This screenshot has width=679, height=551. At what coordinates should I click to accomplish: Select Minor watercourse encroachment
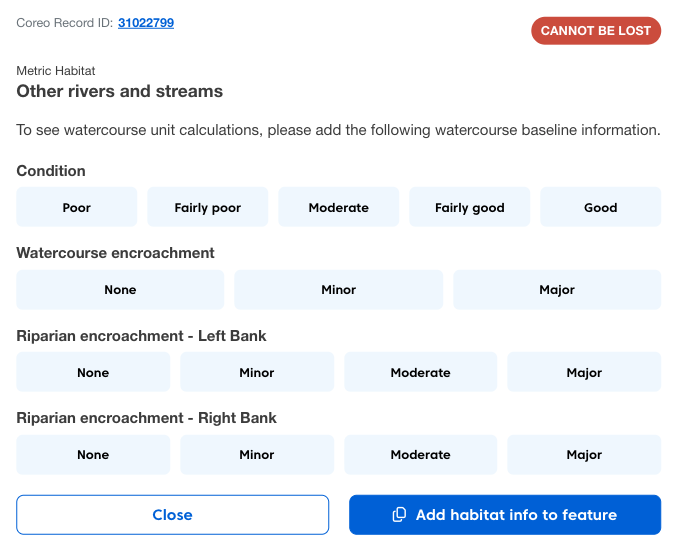339,290
